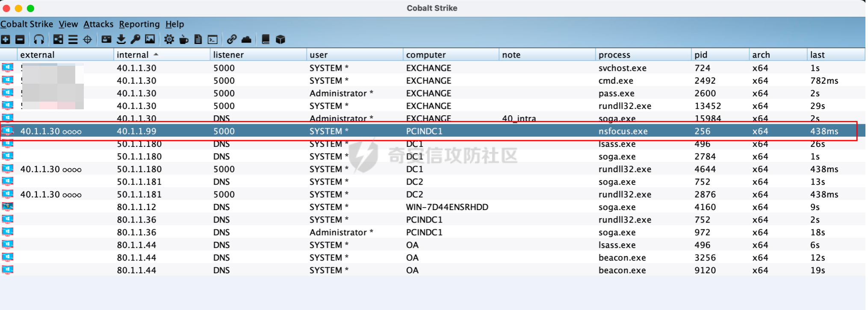
Task: Click last-seen value 26s in lsass.exe row
Action: click(818, 144)
